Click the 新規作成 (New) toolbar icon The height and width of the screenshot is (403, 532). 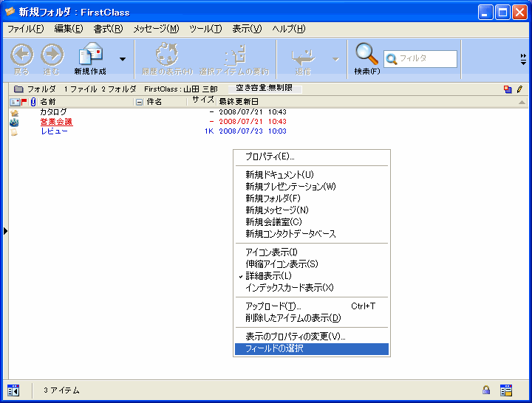[90, 55]
